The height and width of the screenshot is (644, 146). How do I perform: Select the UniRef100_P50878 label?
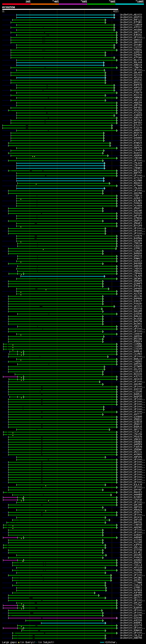[131, 437]
